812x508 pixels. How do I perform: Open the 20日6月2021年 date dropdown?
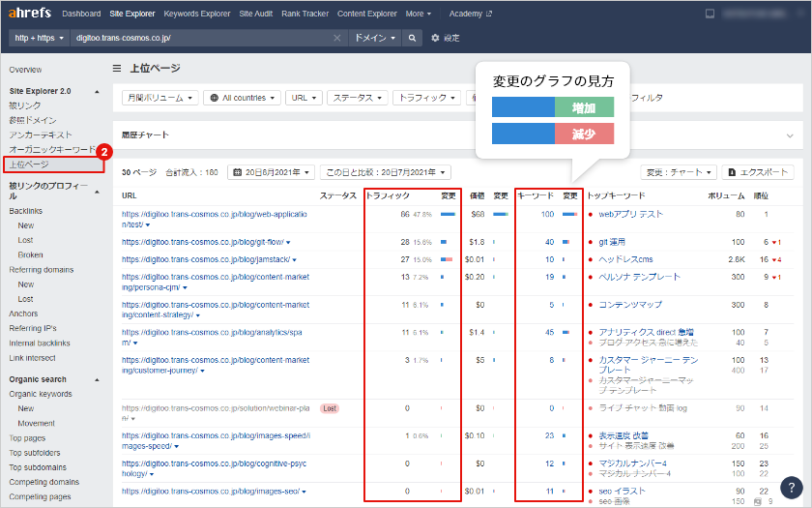[271, 172]
